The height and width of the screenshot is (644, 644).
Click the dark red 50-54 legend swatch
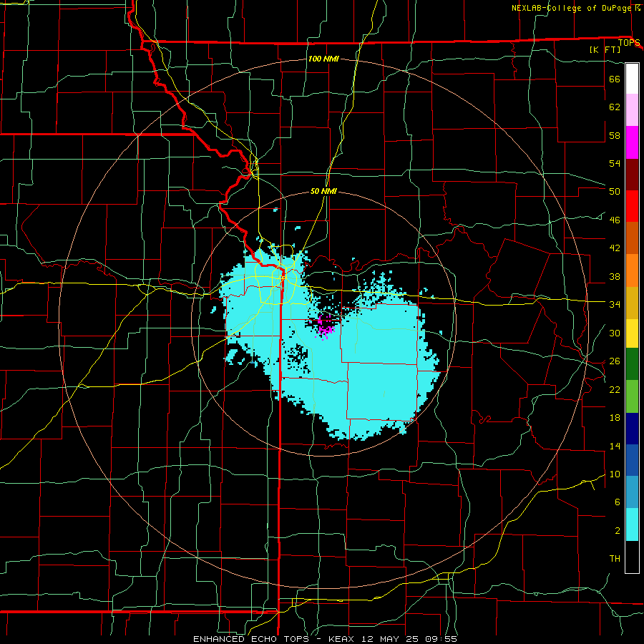(x=632, y=174)
